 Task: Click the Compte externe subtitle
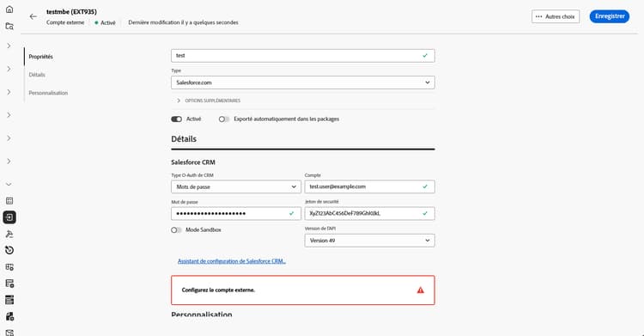click(x=65, y=22)
